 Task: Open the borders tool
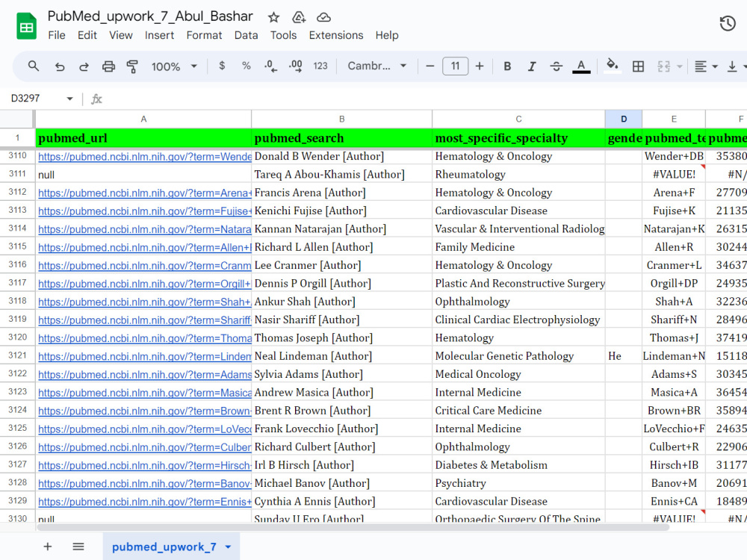point(638,66)
